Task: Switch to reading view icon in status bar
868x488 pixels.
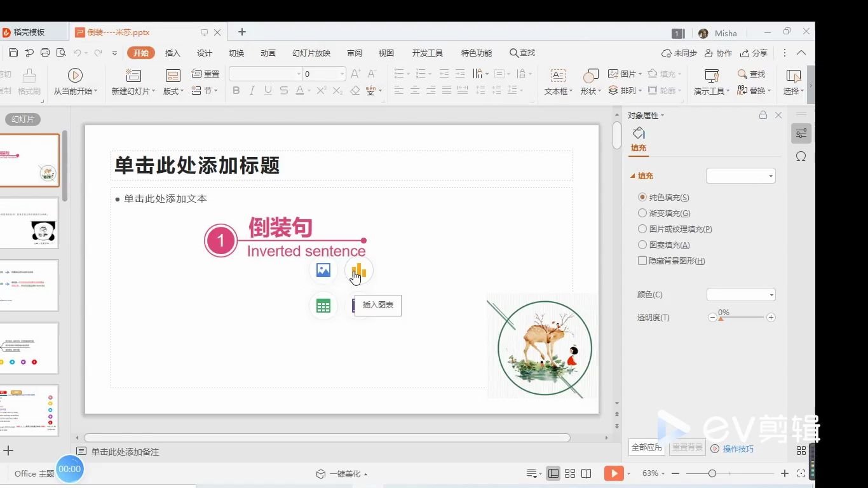Action: coord(587,473)
